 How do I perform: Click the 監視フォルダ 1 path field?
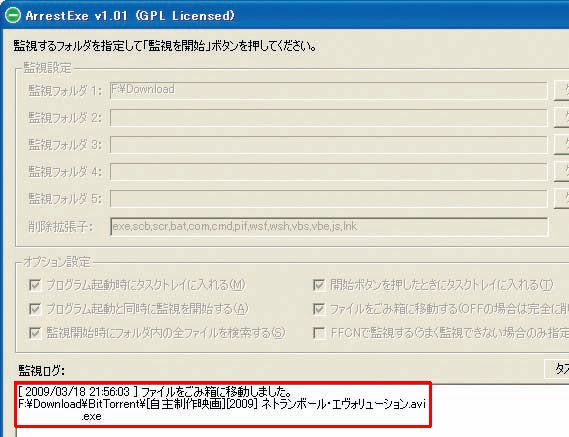tap(328, 90)
